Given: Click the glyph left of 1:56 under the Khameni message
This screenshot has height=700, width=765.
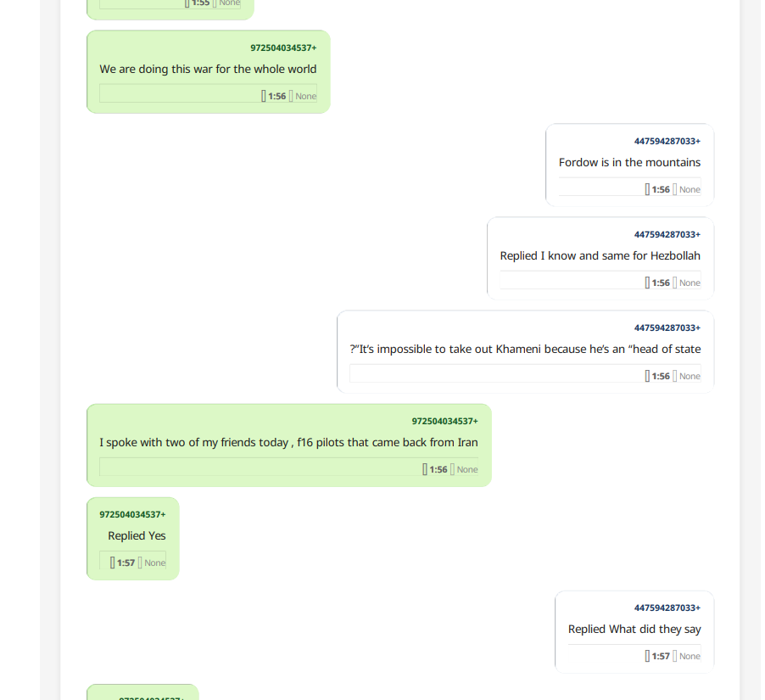Looking at the screenshot, I should point(647,376).
